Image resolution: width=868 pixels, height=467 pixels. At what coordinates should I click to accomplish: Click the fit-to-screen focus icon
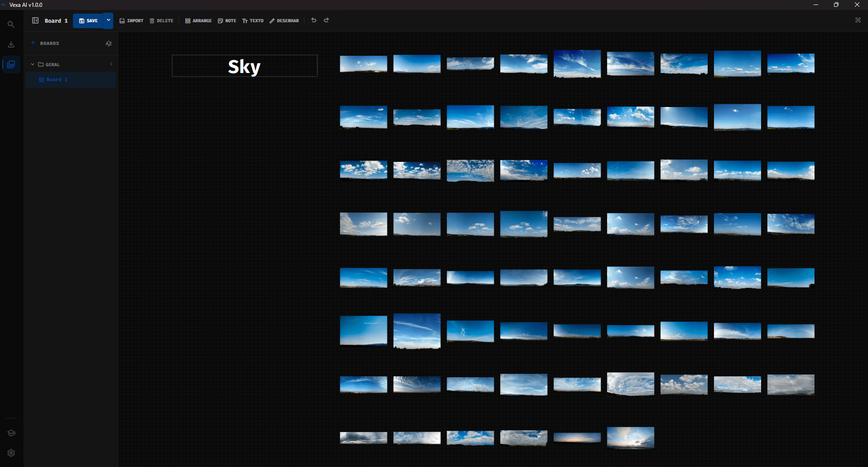point(858,20)
